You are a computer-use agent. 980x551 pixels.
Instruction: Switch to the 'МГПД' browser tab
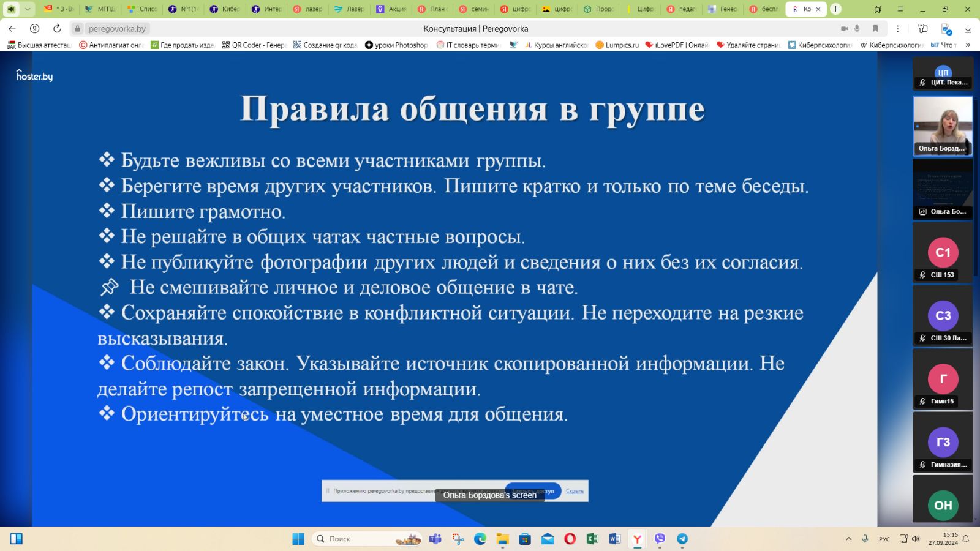click(100, 9)
